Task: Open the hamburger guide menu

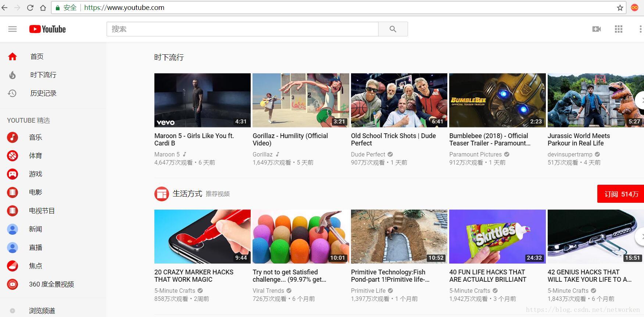Action: coord(12,29)
